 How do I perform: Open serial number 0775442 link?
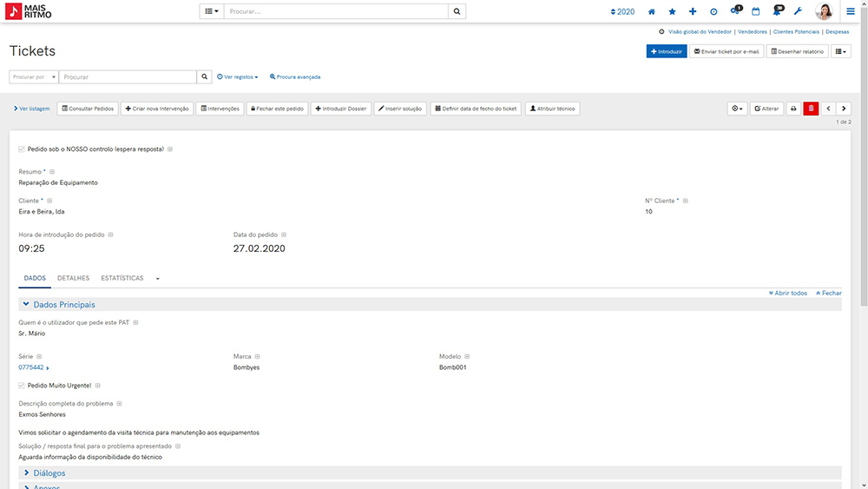pyautogui.click(x=33, y=367)
